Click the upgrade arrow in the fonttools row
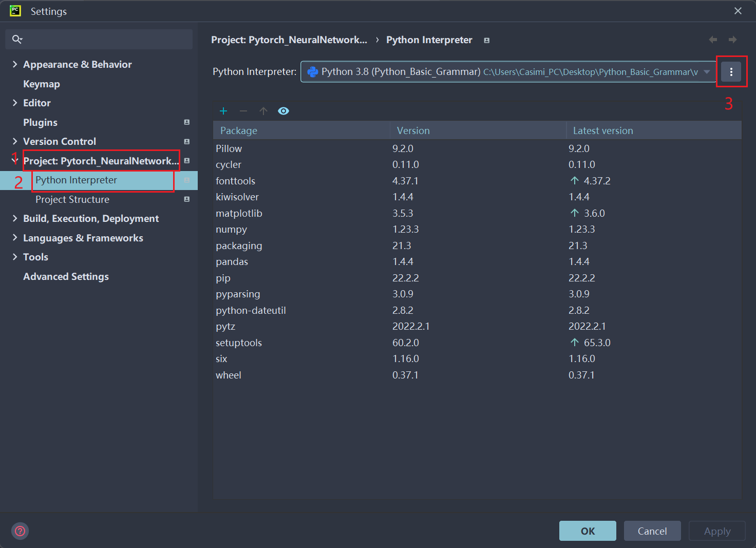Image resolution: width=756 pixels, height=548 pixels. [x=575, y=180]
